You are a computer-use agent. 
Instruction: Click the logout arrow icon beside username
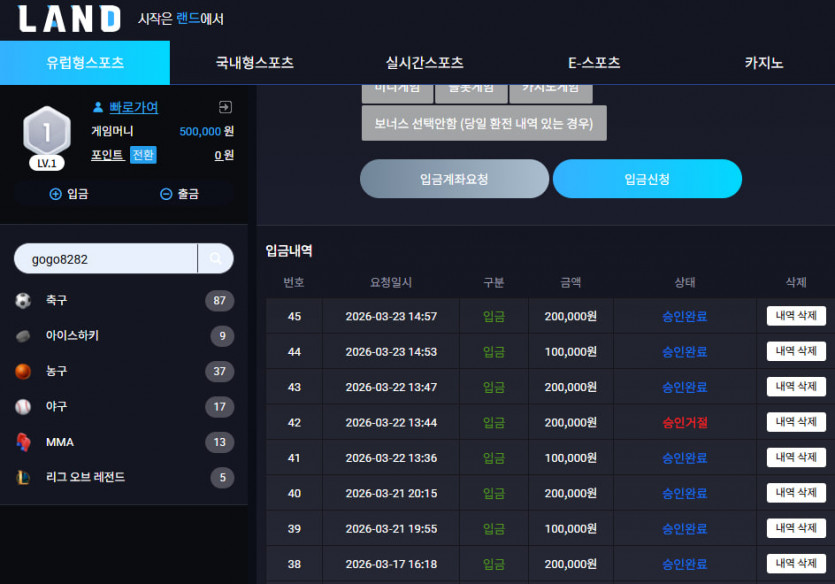tap(225, 107)
